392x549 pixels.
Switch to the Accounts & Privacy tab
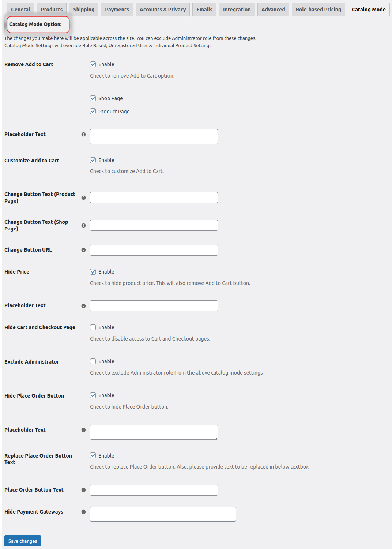click(x=162, y=9)
